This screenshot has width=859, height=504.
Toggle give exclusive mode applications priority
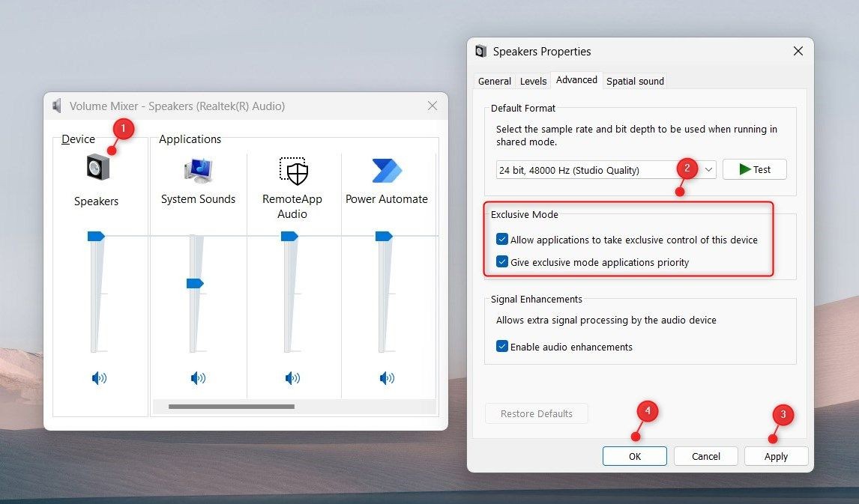point(501,261)
